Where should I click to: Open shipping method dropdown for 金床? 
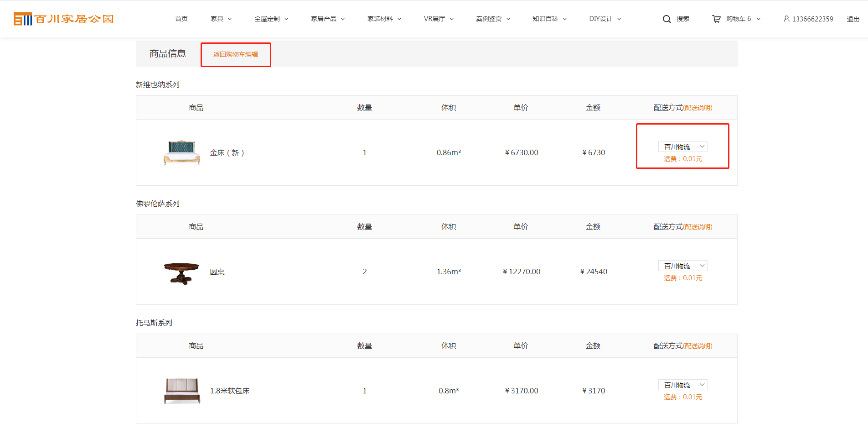point(682,146)
